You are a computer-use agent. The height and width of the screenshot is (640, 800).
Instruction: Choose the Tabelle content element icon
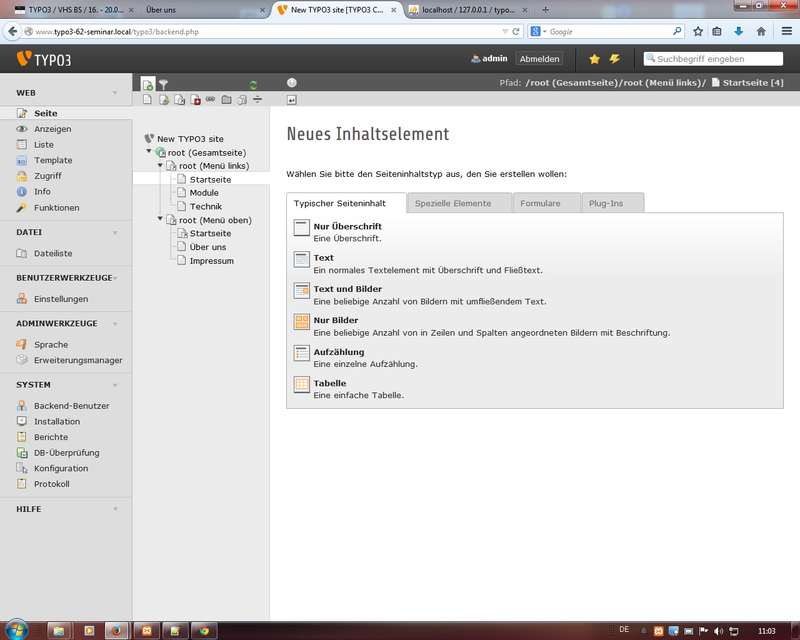pyautogui.click(x=301, y=385)
